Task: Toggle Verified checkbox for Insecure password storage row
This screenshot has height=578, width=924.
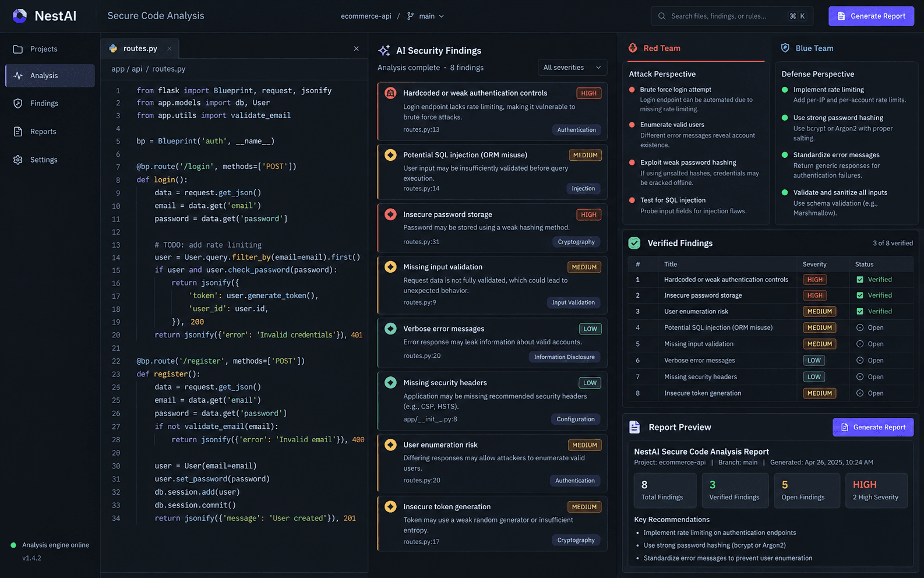Action: pyautogui.click(x=860, y=295)
